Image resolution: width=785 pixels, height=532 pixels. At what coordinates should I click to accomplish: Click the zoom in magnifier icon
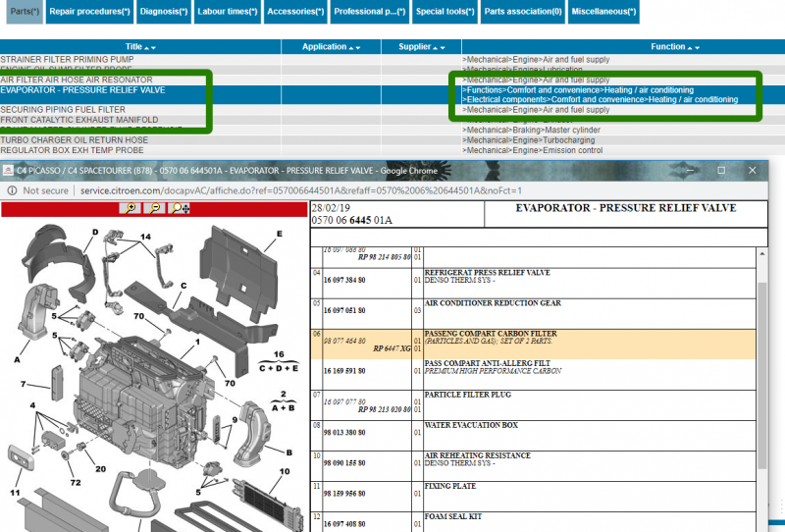[x=130, y=208]
